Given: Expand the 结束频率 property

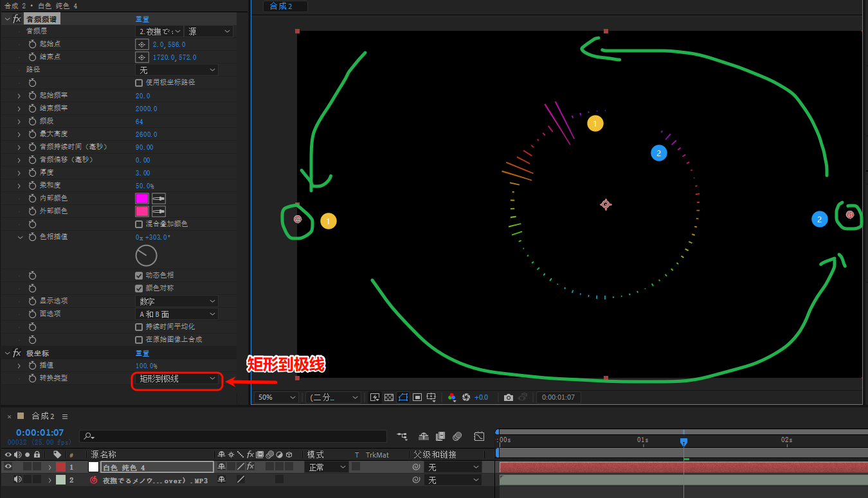Looking at the screenshot, I should (19, 109).
